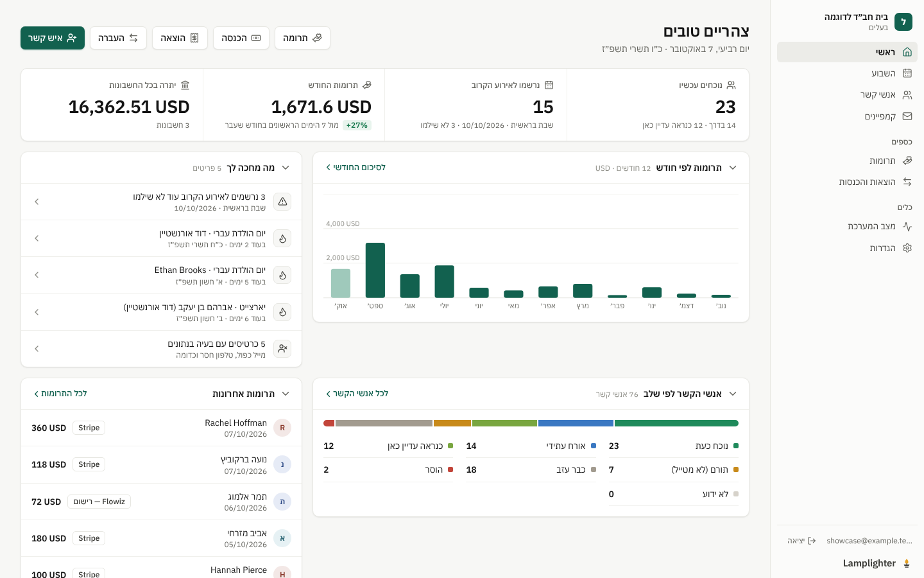Click the gear icon for הגדרות
924x578 pixels.
pos(907,248)
